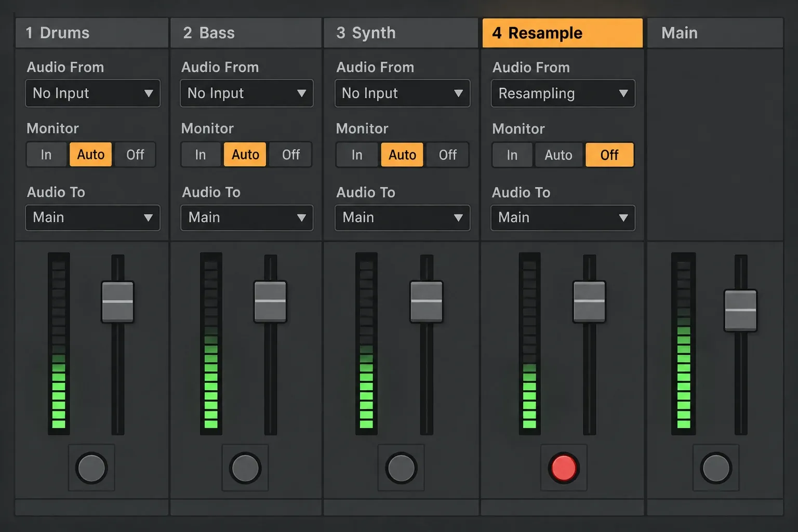This screenshot has width=798, height=532.
Task: Select Auto monitoring on Bass track
Action: [x=245, y=154]
